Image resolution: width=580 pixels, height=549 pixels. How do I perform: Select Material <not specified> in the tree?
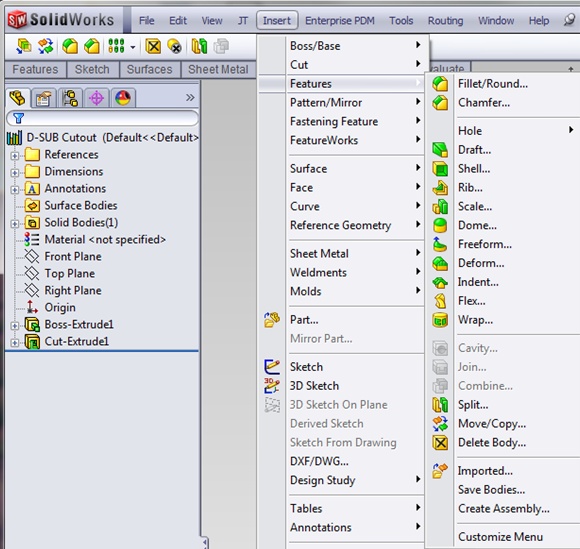(105, 240)
